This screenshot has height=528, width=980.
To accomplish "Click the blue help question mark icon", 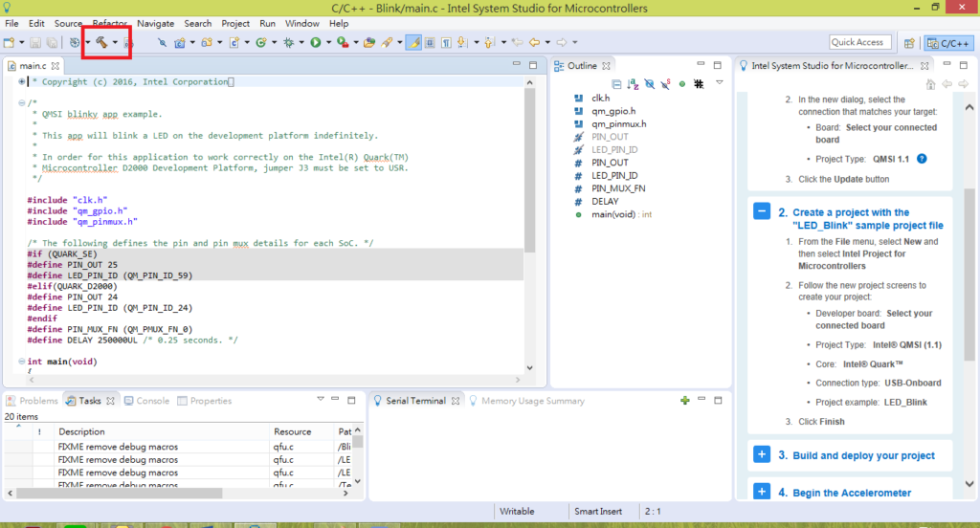I will 922,159.
